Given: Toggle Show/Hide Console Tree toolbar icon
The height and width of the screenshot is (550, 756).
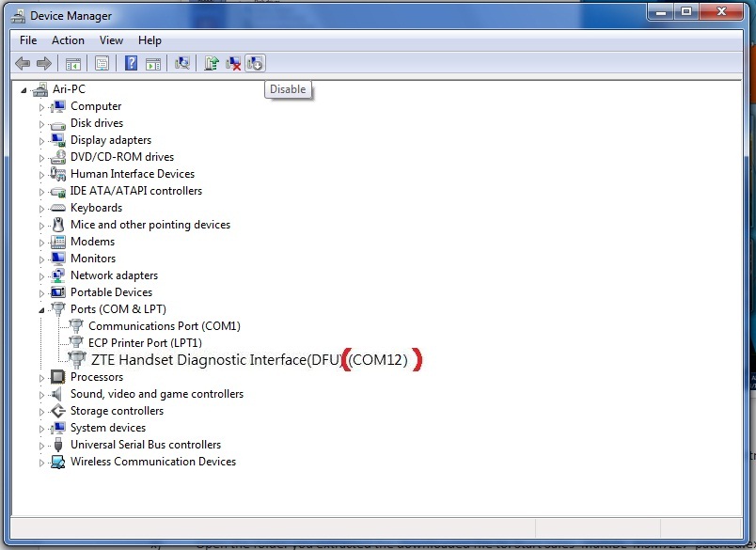Looking at the screenshot, I should tap(72, 63).
